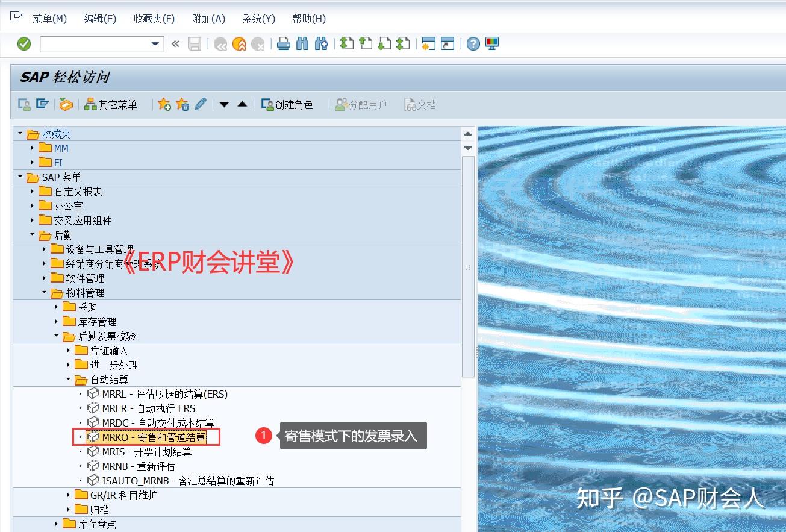
Task: Open the 附加(A) menu
Action: (x=208, y=19)
